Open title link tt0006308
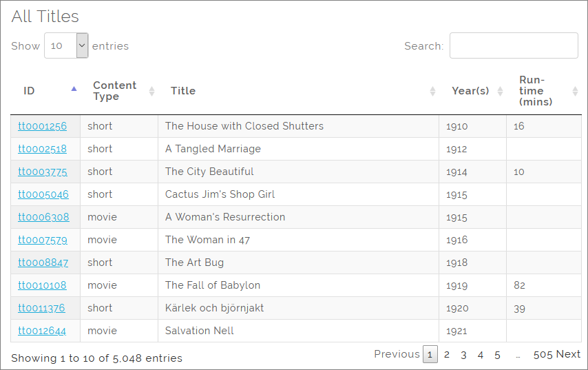Viewport: 588px width, 370px height. pos(43,217)
